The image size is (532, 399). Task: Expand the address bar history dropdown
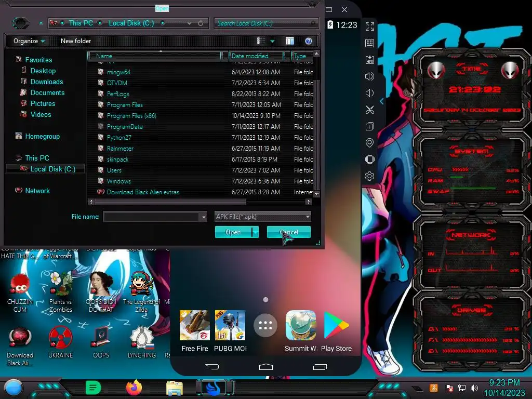pos(189,23)
